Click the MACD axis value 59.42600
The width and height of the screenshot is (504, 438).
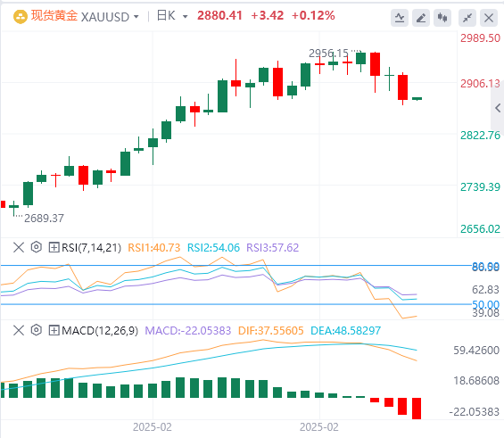click(476, 351)
